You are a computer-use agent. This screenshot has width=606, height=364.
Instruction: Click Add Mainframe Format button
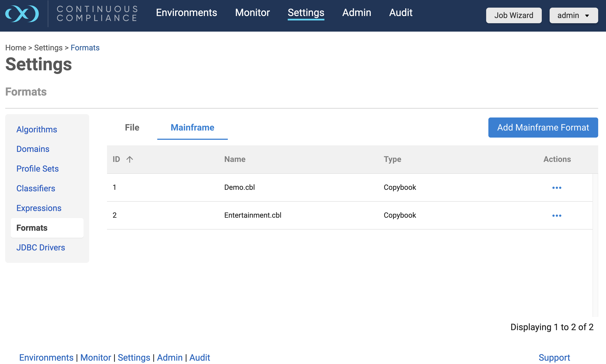(x=543, y=128)
